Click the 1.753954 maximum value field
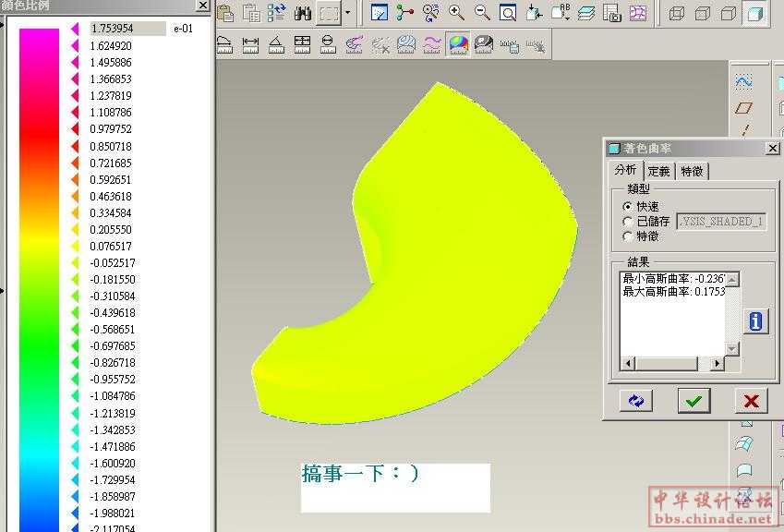The width and height of the screenshot is (784, 532). coord(128,29)
